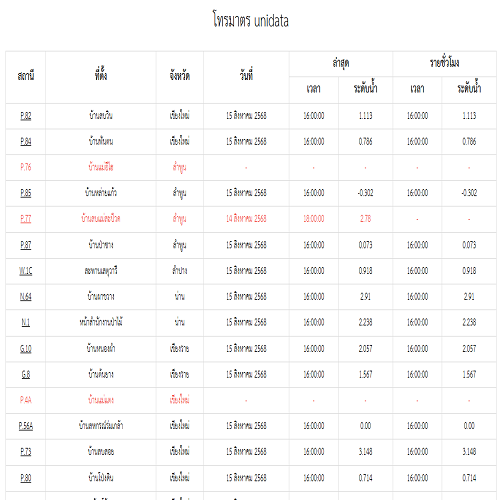Open the P.87 station link
The width and height of the screenshot is (500, 500).
[x=26, y=245]
